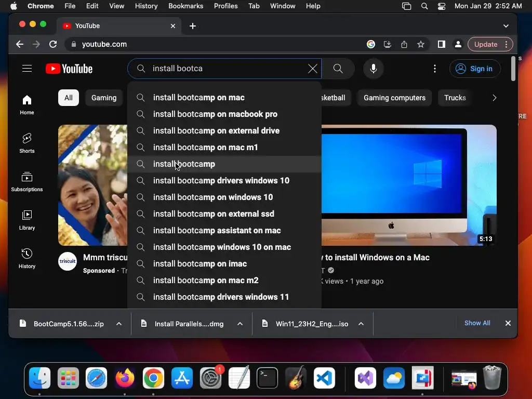Image resolution: width=532 pixels, height=399 pixels.
Task: Select the All category chip
Action: 69,98
